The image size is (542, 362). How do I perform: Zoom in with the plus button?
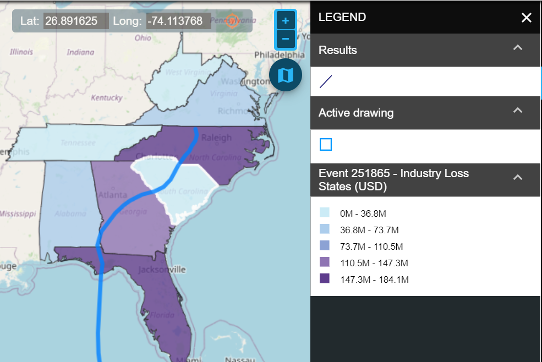tap(286, 21)
